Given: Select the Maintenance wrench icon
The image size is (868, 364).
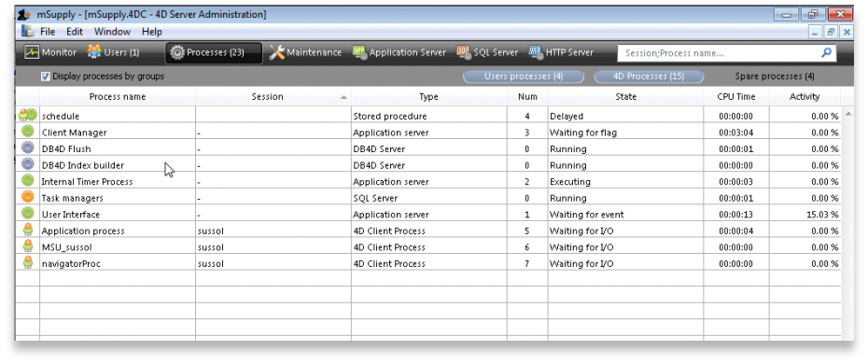Looking at the screenshot, I should 277,52.
